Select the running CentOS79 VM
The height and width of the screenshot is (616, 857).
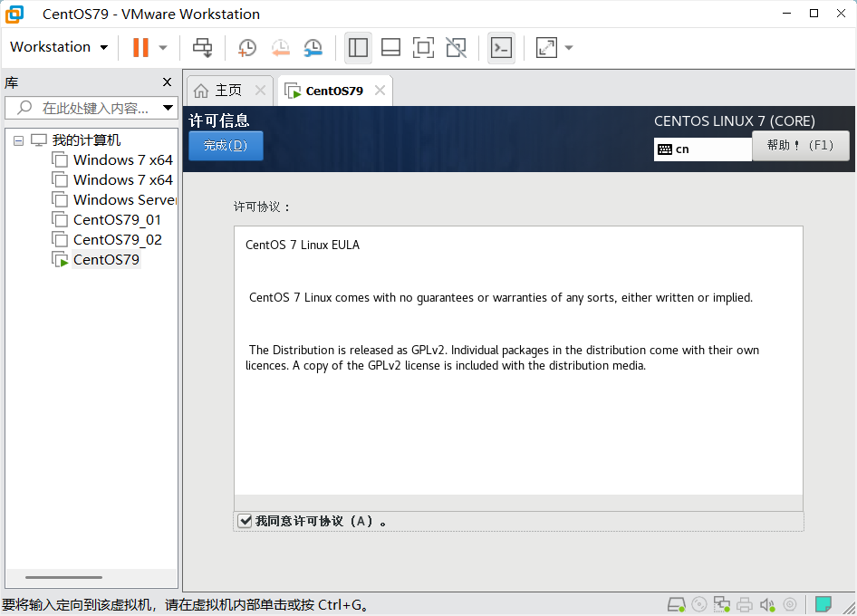pyautogui.click(x=106, y=260)
